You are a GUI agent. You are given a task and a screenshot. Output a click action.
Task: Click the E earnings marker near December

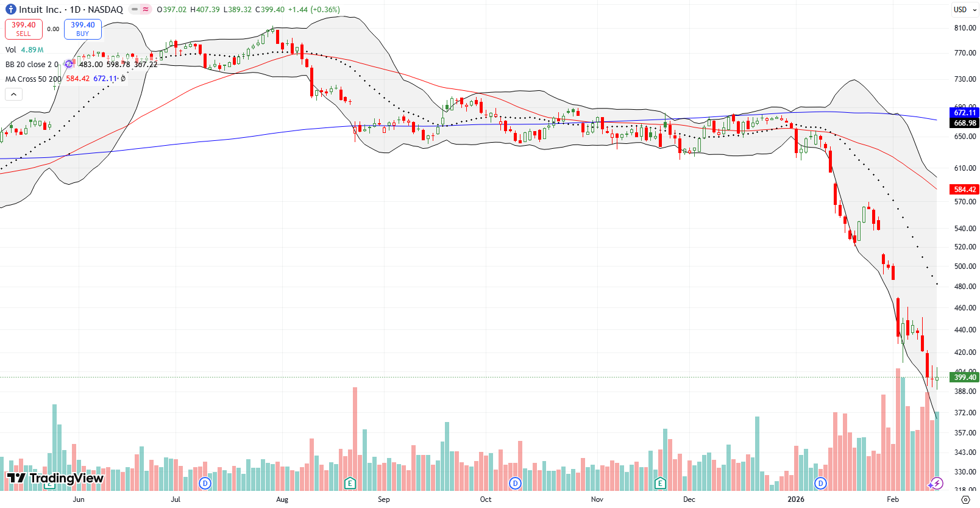pyautogui.click(x=660, y=482)
